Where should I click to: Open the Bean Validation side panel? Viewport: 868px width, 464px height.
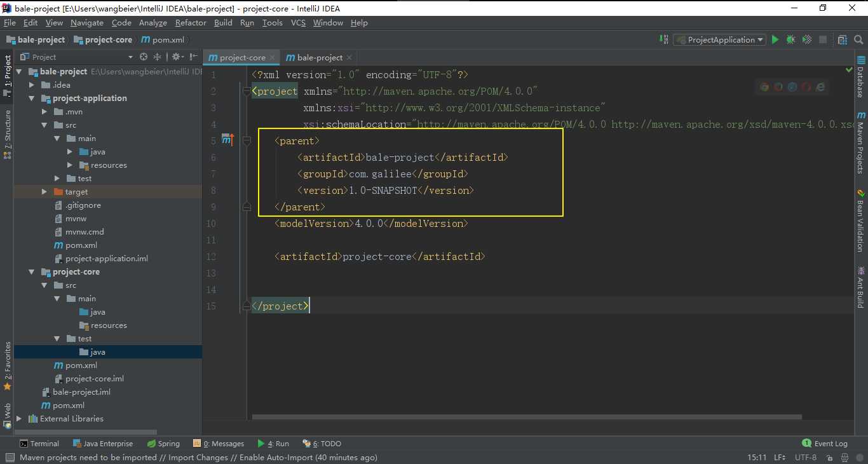pos(861,220)
